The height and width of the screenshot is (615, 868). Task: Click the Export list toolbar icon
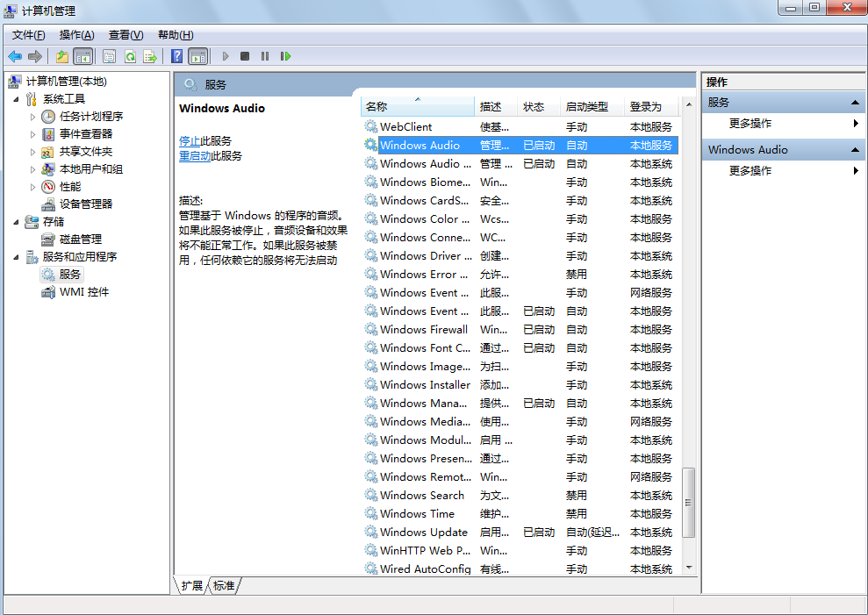tap(150, 56)
